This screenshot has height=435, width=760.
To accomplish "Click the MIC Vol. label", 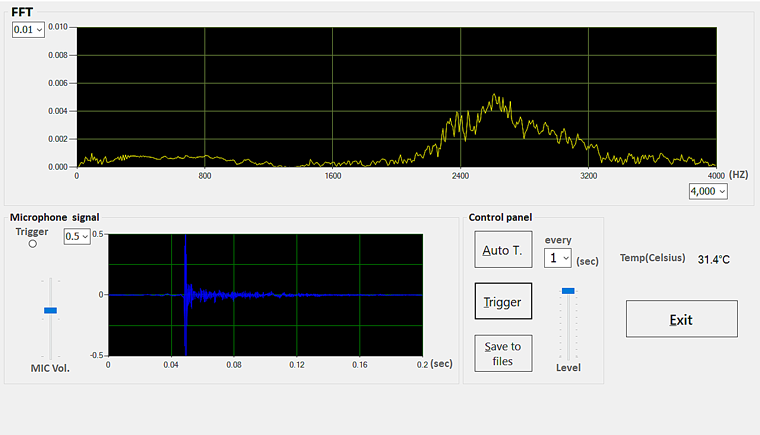I will [x=50, y=368].
